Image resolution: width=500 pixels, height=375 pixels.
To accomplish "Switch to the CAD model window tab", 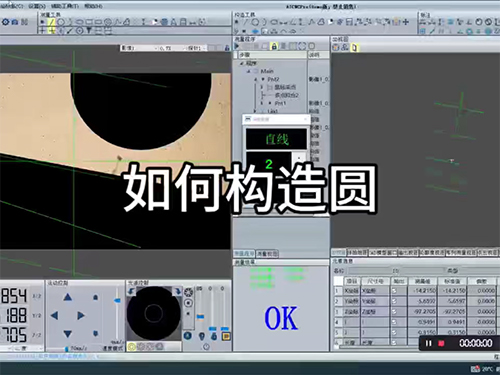I will point(382,253).
